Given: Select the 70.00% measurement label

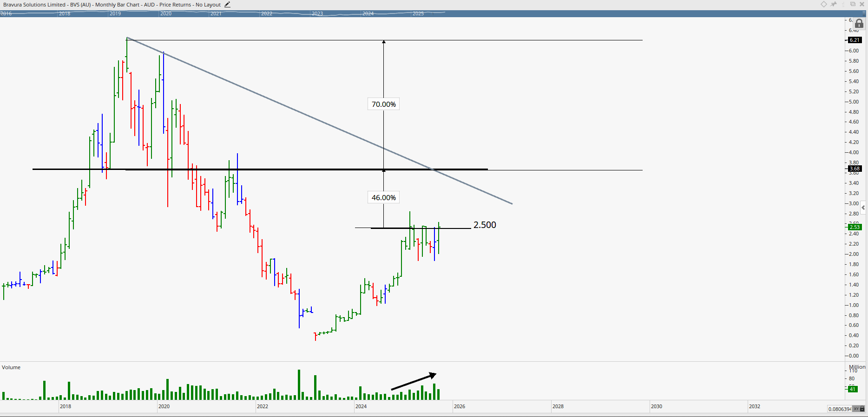Looking at the screenshot, I should (x=384, y=104).
